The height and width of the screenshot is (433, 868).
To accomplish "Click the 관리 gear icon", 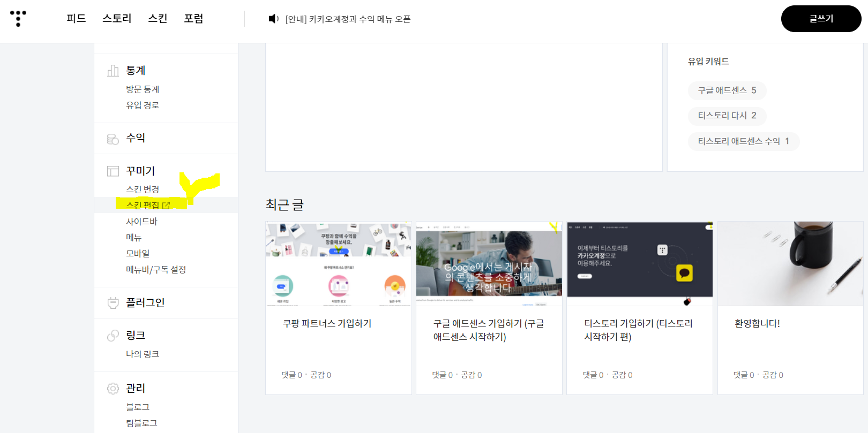I will coord(113,389).
